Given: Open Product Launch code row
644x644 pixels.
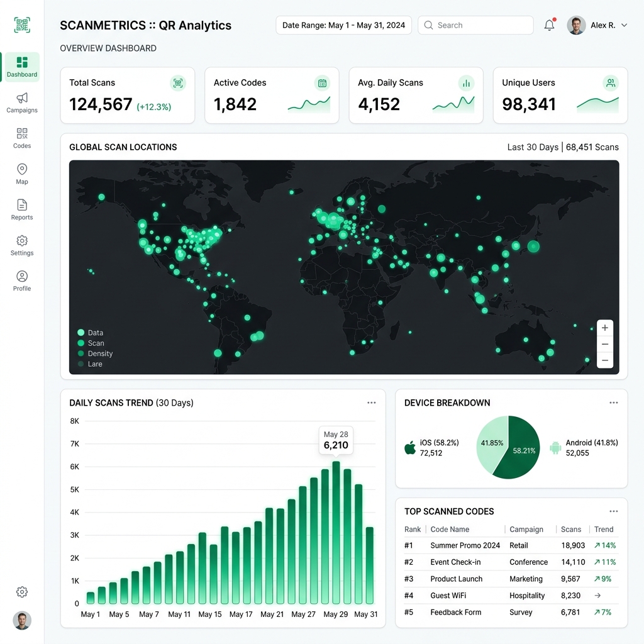Looking at the screenshot, I should pos(511,579).
